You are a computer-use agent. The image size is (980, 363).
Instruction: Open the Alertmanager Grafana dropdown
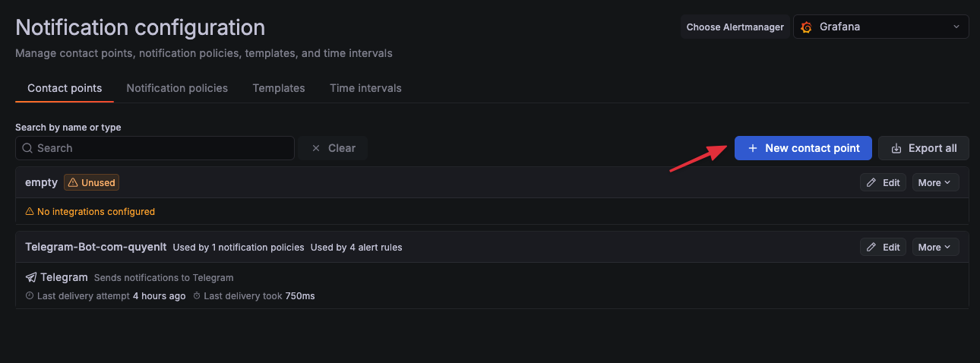(x=881, y=27)
